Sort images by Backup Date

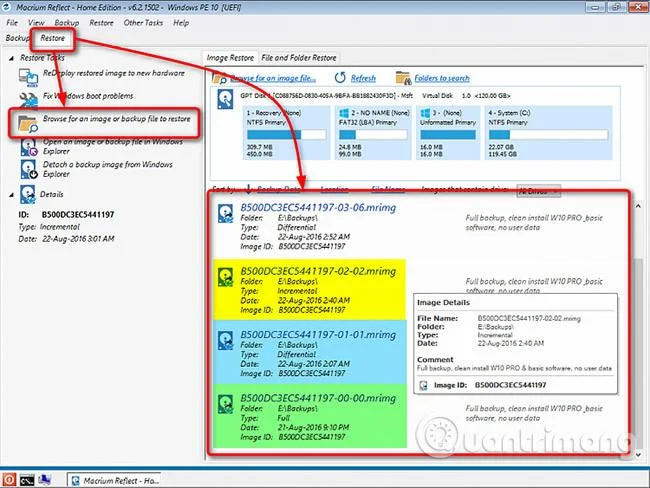[x=279, y=189]
